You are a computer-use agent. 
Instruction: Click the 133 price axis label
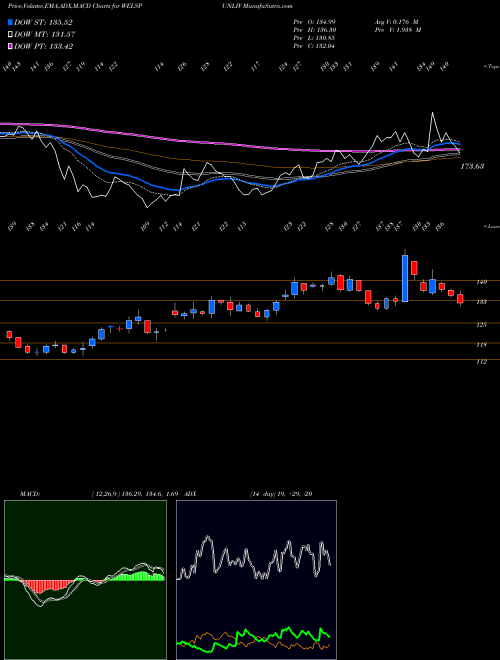481,302
